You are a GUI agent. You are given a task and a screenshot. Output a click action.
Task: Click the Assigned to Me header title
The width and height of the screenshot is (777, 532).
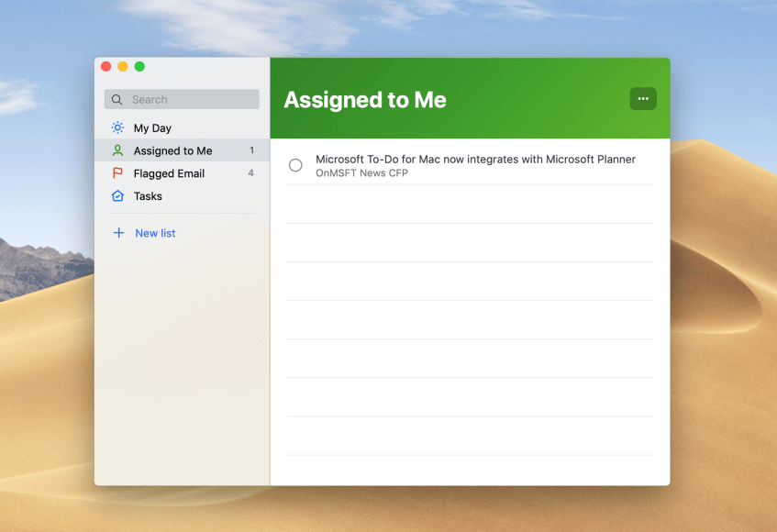click(x=365, y=100)
